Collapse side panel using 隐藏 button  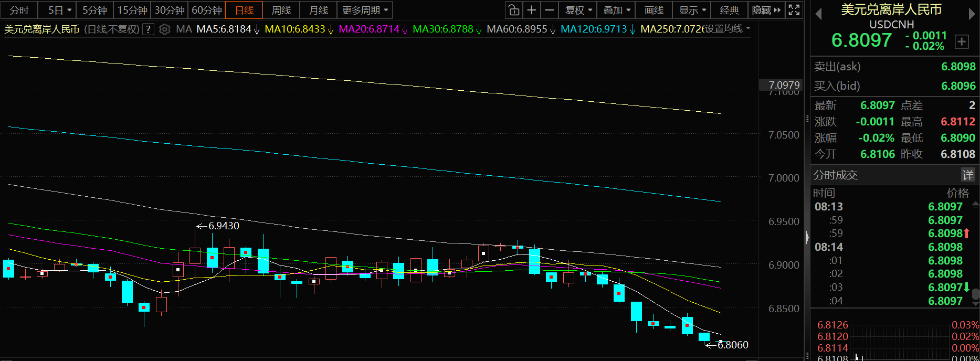(x=766, y=10)
